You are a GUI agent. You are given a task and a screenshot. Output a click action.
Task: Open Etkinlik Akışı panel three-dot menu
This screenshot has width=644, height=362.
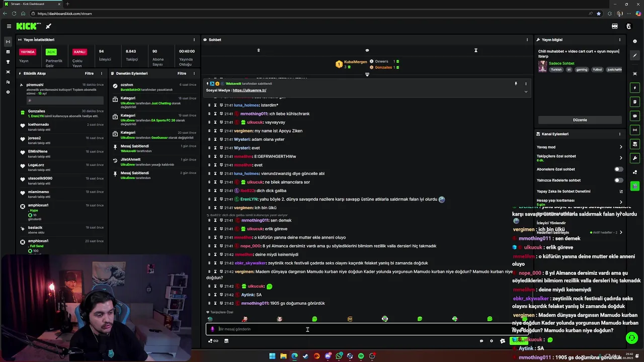[102, 73]
